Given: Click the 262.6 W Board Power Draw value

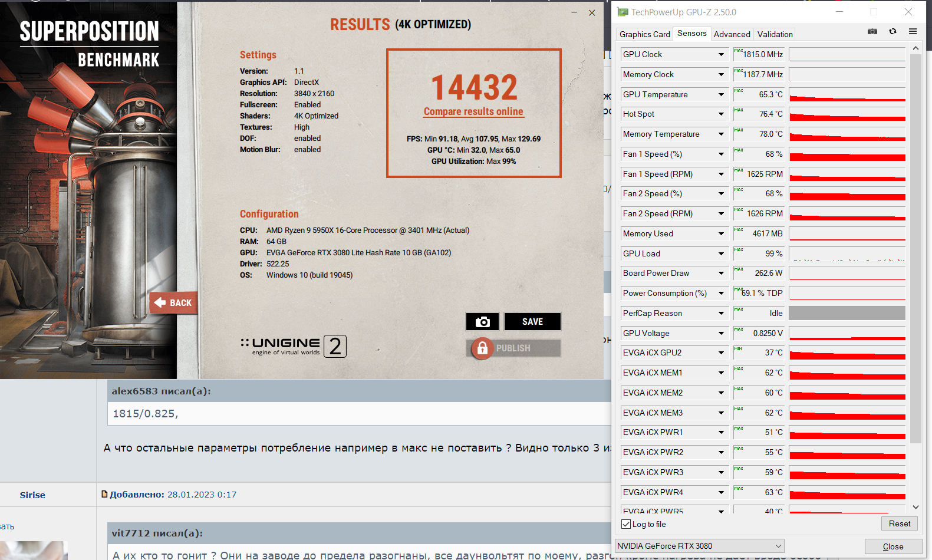Looking at the screenshot, I should point(758,273).
